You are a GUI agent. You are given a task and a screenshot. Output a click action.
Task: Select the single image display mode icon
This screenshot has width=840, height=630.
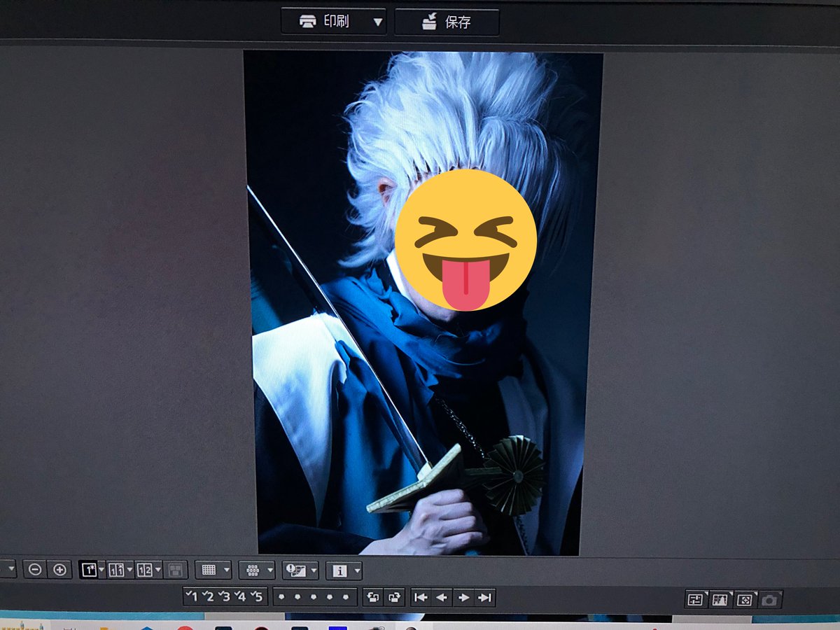[89, 570]
